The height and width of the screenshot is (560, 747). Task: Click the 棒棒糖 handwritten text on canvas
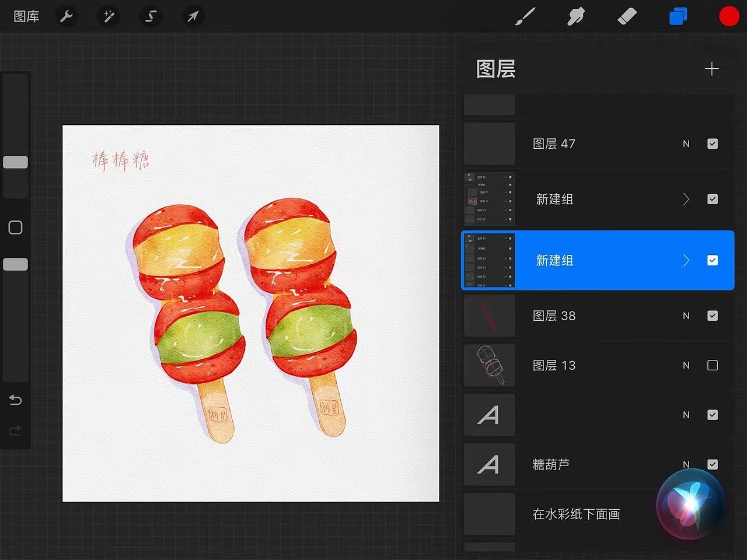pos(121,160)
